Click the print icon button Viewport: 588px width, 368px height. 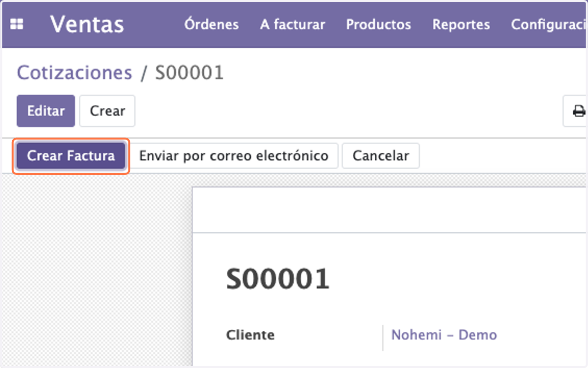click(x=575, y=111)
